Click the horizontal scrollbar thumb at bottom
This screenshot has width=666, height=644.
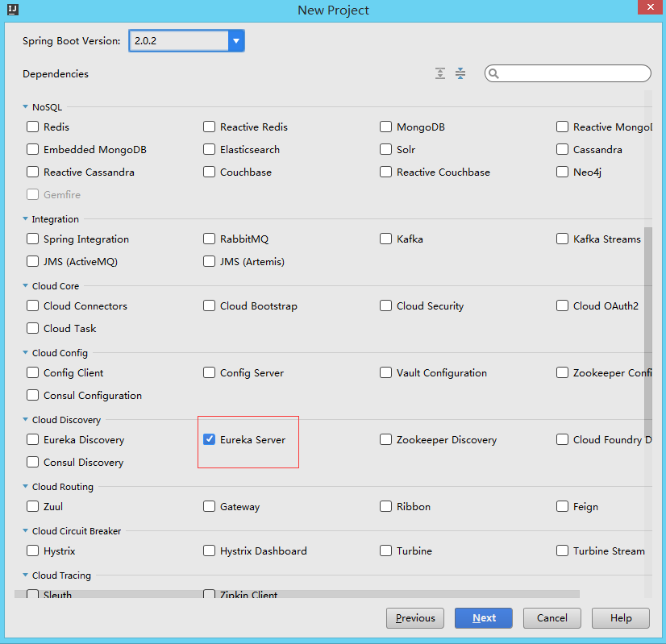[x=297, y=594]
